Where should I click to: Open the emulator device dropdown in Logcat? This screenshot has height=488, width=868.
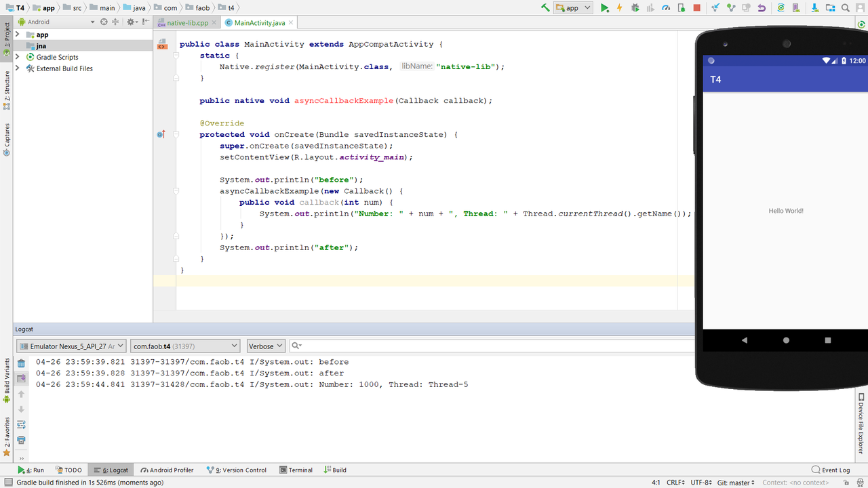(x=71, y=346)
